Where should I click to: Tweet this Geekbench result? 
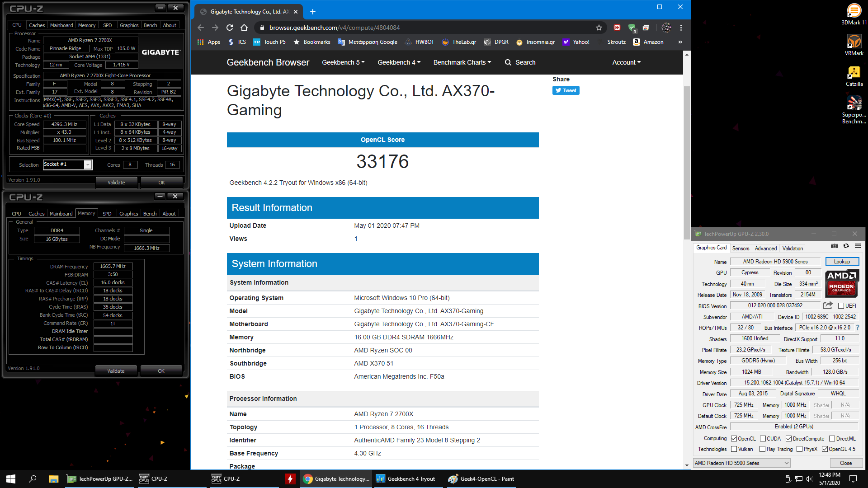(x=566, y=90)
